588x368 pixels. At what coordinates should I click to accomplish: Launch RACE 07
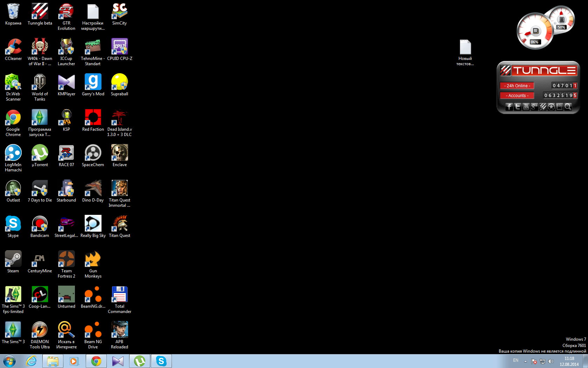click(66, 156)
